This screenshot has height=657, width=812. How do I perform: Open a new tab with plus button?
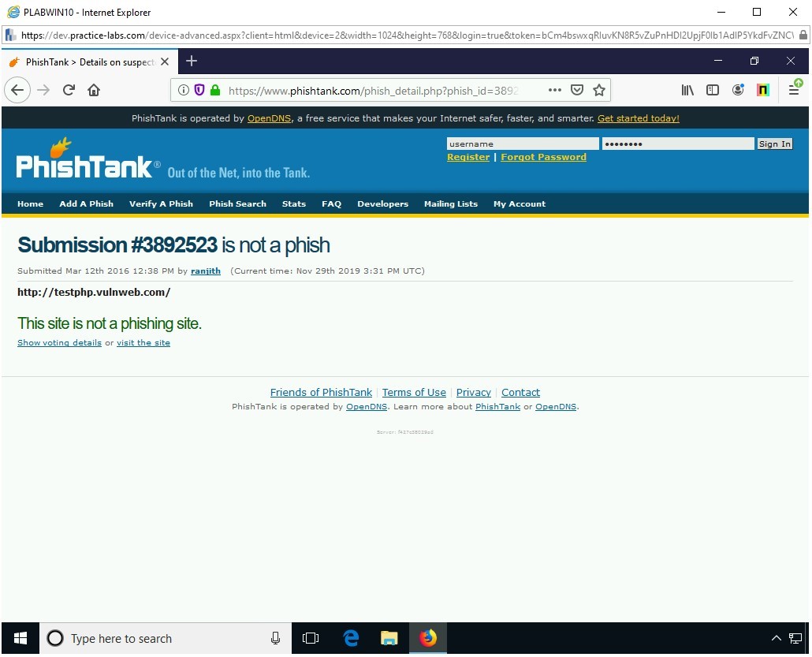click(x=192, y=61)
